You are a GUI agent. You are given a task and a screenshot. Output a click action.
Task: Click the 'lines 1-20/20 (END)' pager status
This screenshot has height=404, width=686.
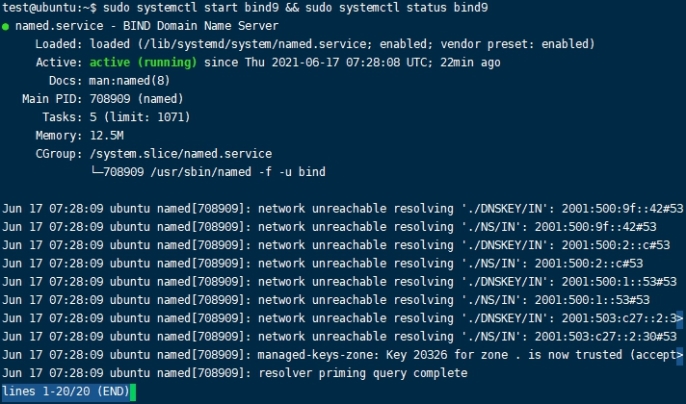pyautogui.click(x=64, y=391)
